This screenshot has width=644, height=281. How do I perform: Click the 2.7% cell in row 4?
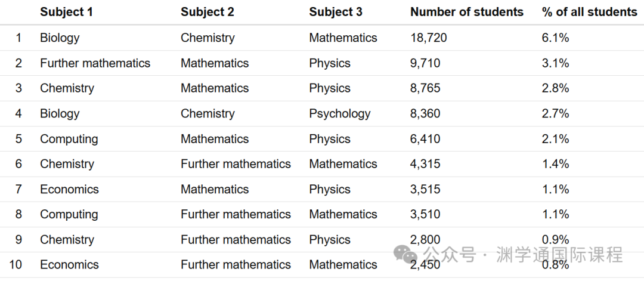coord(555,113)
